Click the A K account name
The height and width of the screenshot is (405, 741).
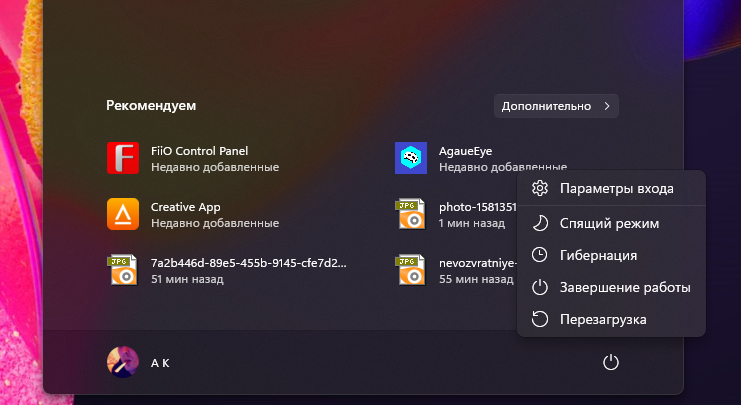point(160,362)
